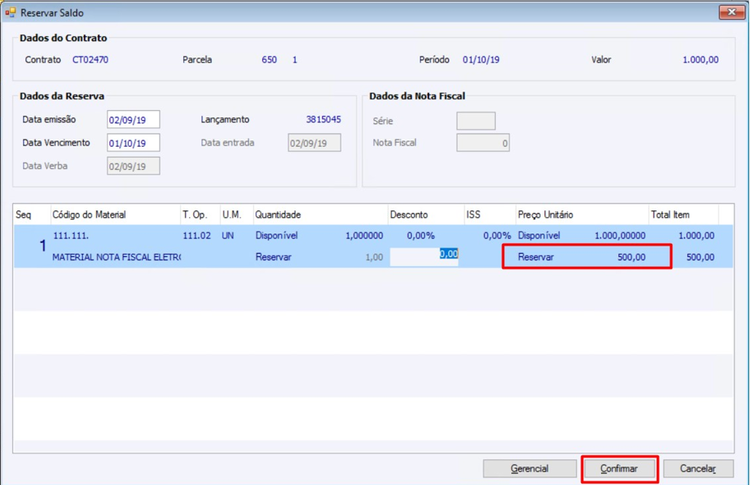Click the Série input box

coord(476,121)
